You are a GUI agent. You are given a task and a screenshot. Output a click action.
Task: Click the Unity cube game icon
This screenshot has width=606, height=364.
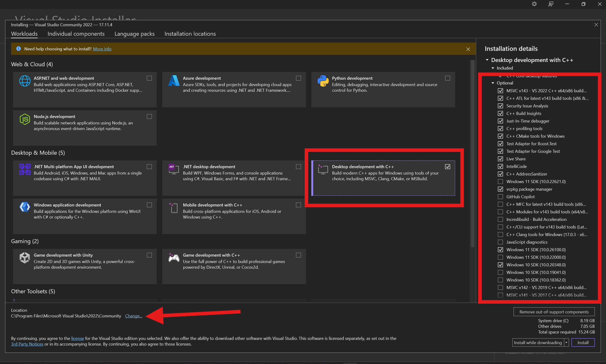tap(25, 258)
